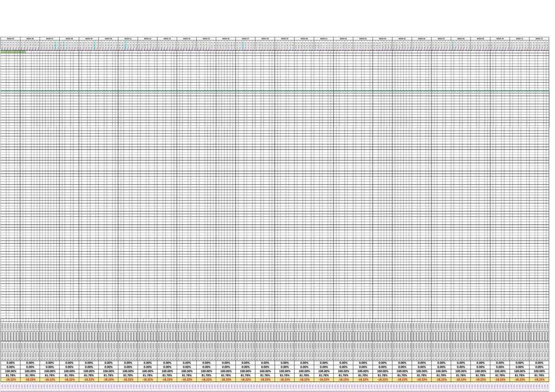Click the WEEK 47 column header
The height and width of the screenshot is (392, 555).
[50, 38]
